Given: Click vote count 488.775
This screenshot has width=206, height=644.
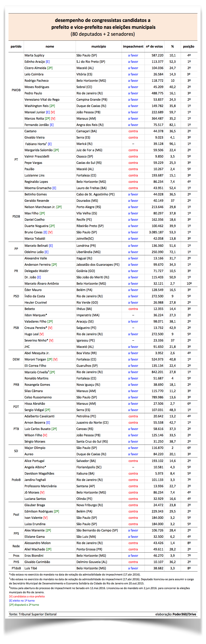Looking at the screenshot, I should (157, 93).
